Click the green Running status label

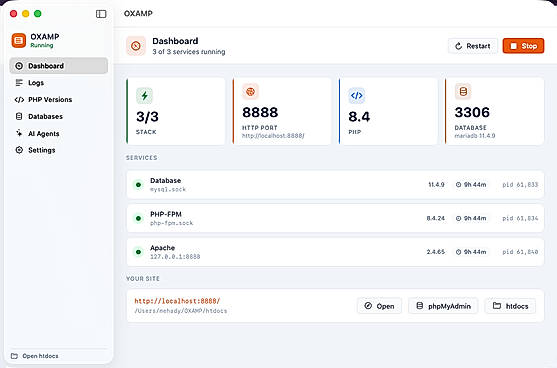pyautogui.click(x=42, y=45)
